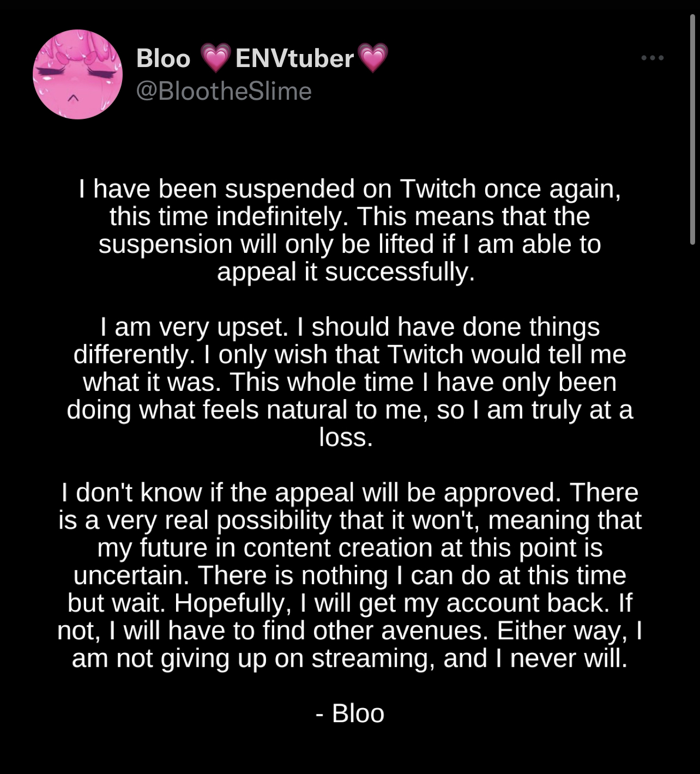This screenshot has width=700, height=774.
Task: Click line 'what it was. This whole time'
Action: point(349,382)
